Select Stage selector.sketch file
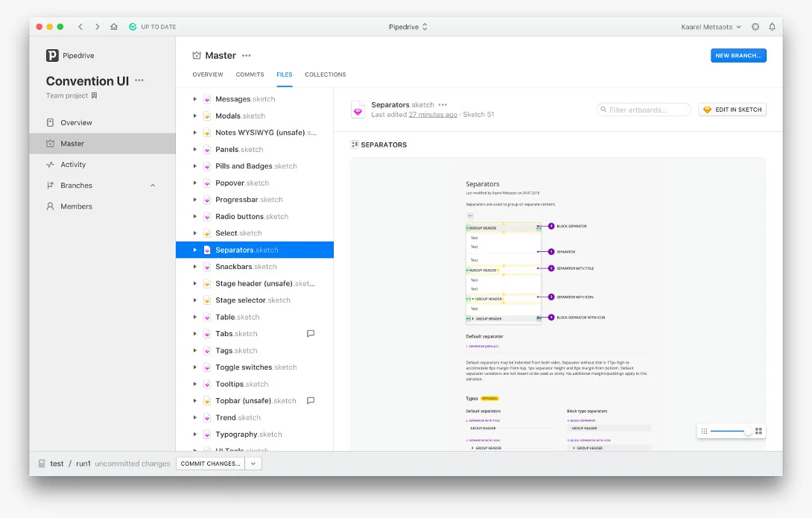This screenshot has height=518, width=812. (254, 300)
